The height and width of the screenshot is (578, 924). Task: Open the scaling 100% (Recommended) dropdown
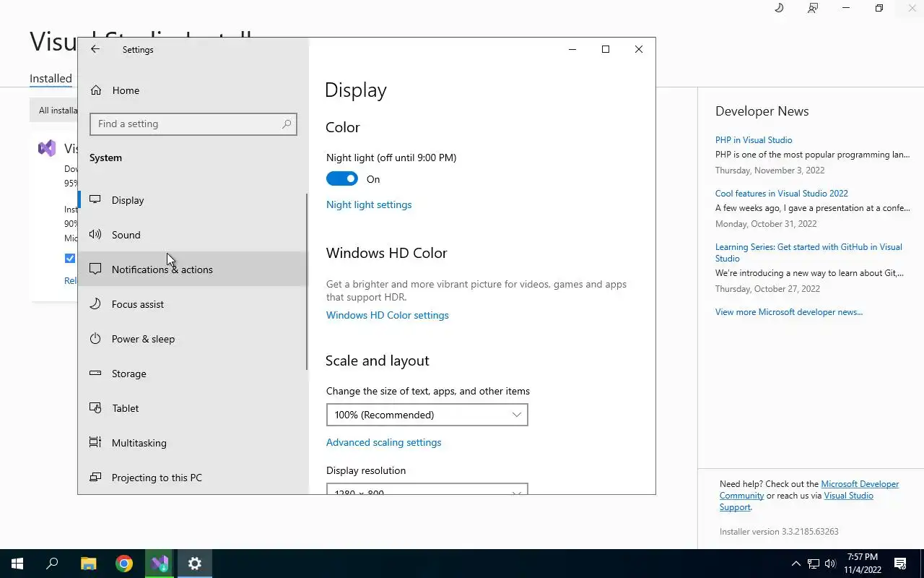[427, 415]
